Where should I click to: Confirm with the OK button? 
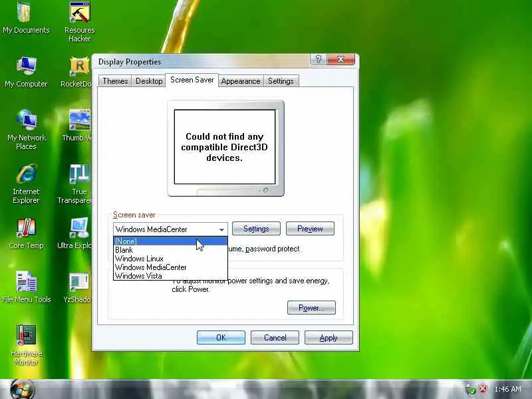[221, 338]
